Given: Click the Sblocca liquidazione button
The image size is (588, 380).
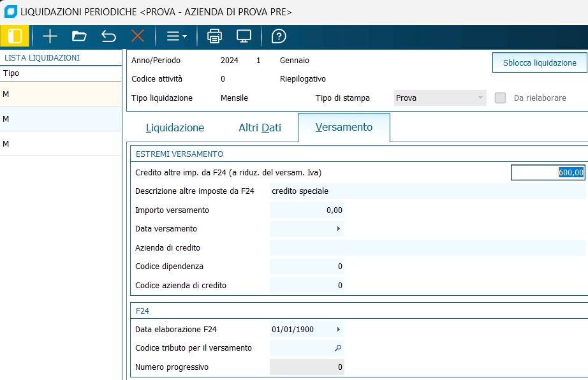Looking at the screenshot, I should 540,62.
